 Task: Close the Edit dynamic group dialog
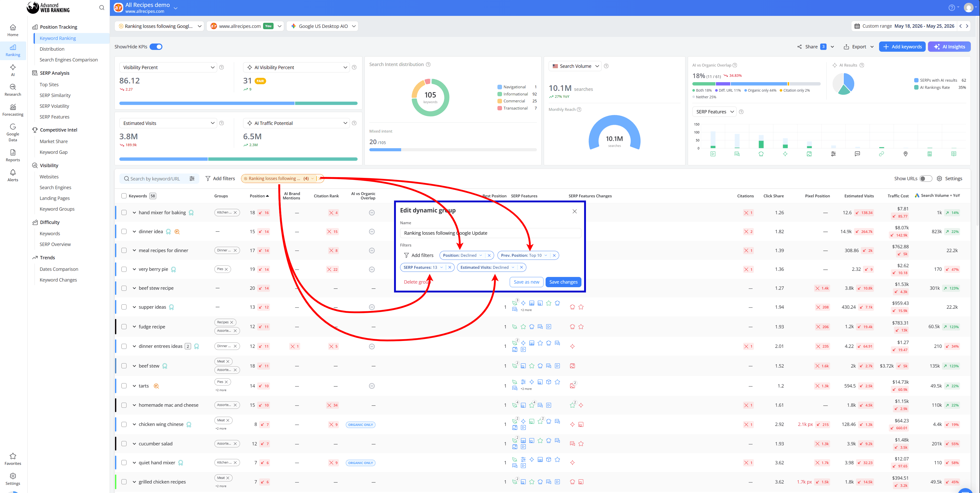pyautogui.click(x=575, y=211)
